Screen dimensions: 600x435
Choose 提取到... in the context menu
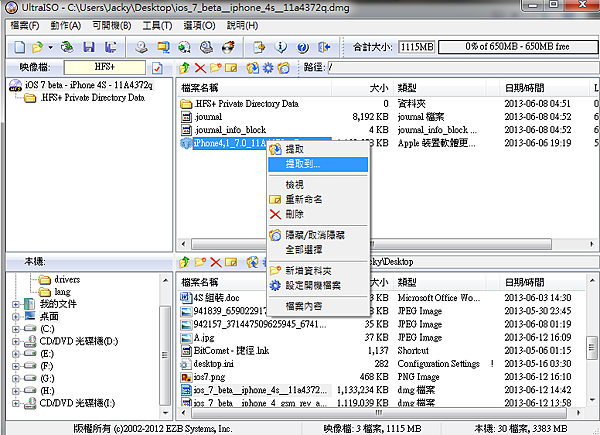(x=318, y=164)
